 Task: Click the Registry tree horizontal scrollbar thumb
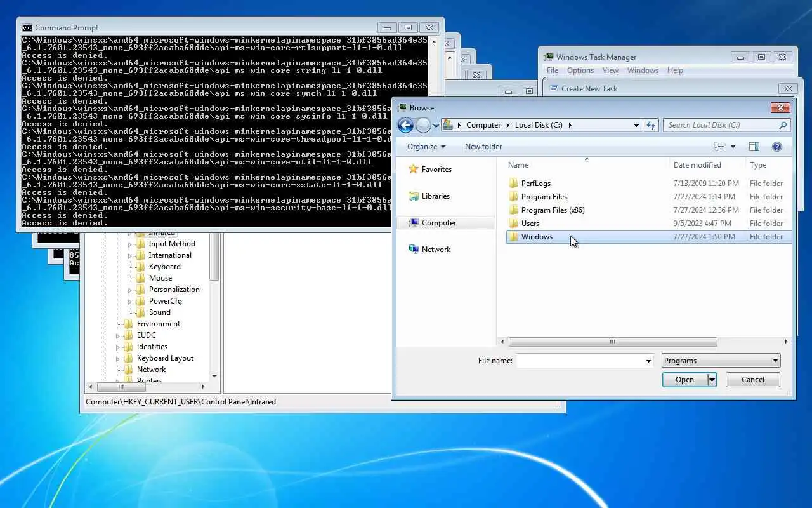click(121, 387)
